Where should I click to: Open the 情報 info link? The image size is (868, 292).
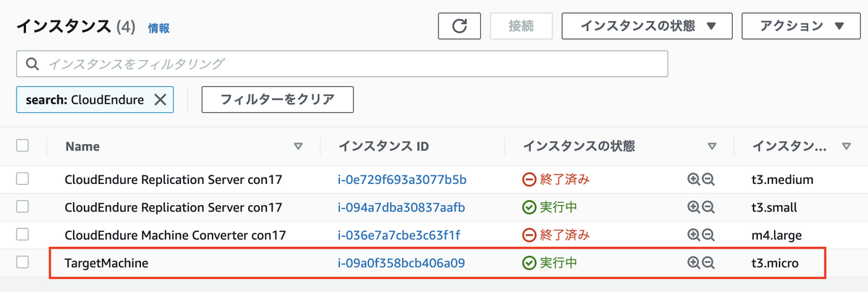[159, 28]
